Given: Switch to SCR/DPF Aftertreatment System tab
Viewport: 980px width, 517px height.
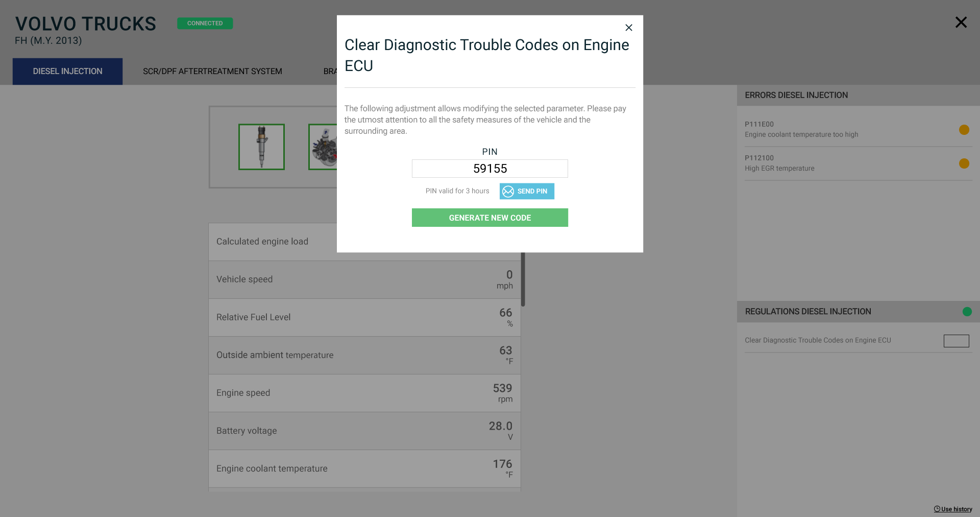Looking at the screenshot, I should coord(212,72).
